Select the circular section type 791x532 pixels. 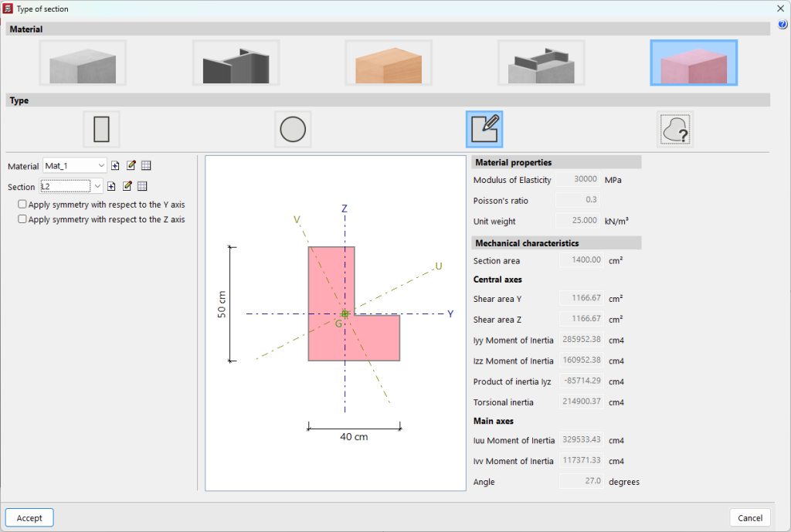[292, 129]
